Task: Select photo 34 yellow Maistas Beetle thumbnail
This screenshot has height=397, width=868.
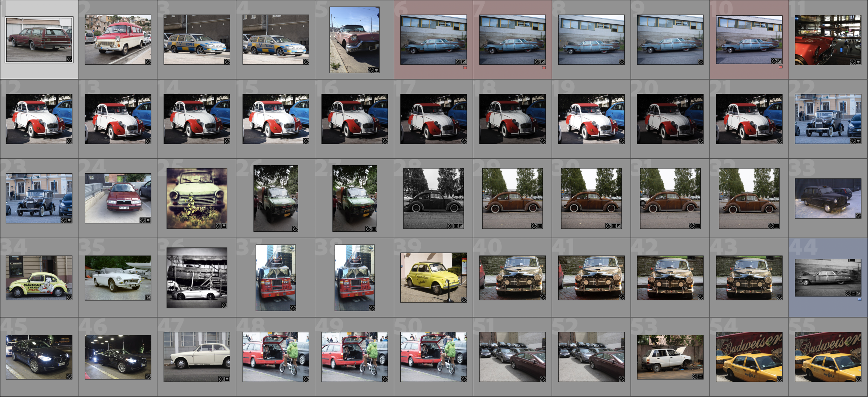Action: click(x=39, y=278)
